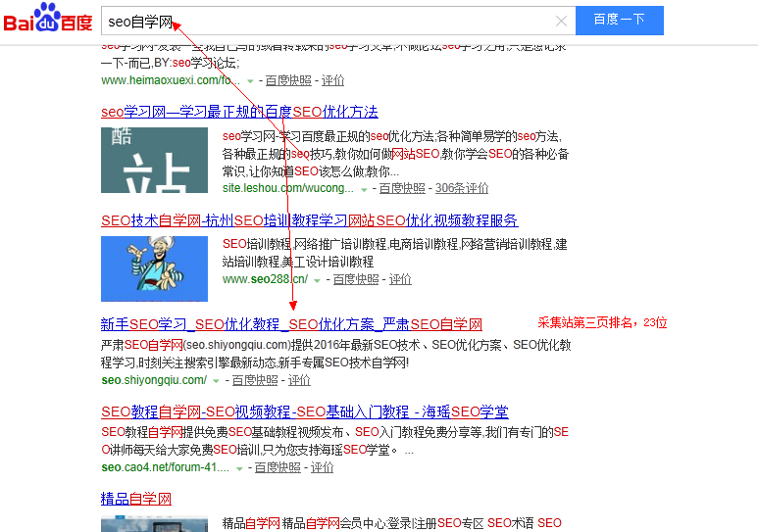This screenshot has width=758, height=532.
Task: Expand dropdown arrow next to www.heimaoxuexi.com
Action: 250,81
